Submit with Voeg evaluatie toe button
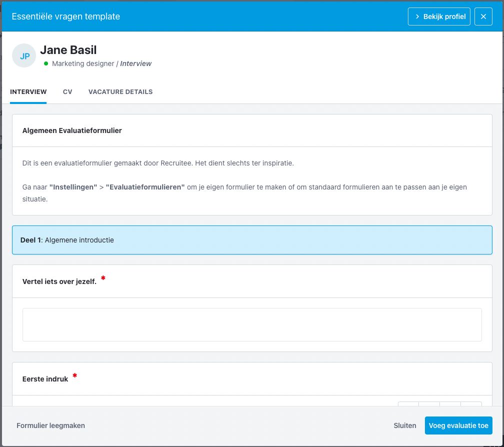 click(458, 425)
